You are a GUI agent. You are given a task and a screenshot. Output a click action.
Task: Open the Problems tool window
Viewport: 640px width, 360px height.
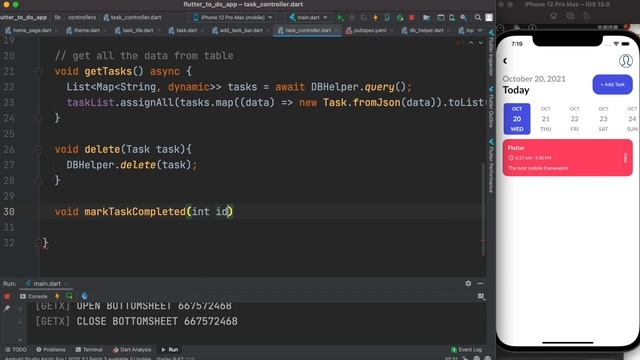click(x=51, y=349)
